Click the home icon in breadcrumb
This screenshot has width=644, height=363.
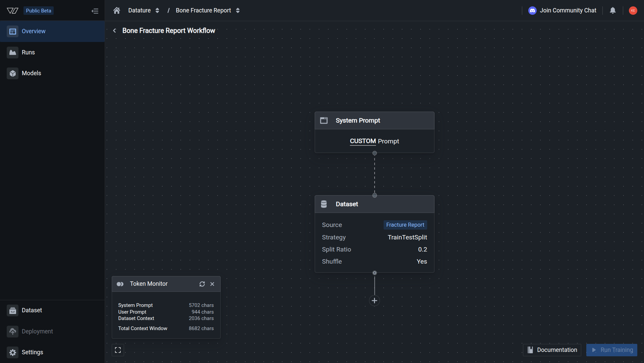click(x=117, y=10)
